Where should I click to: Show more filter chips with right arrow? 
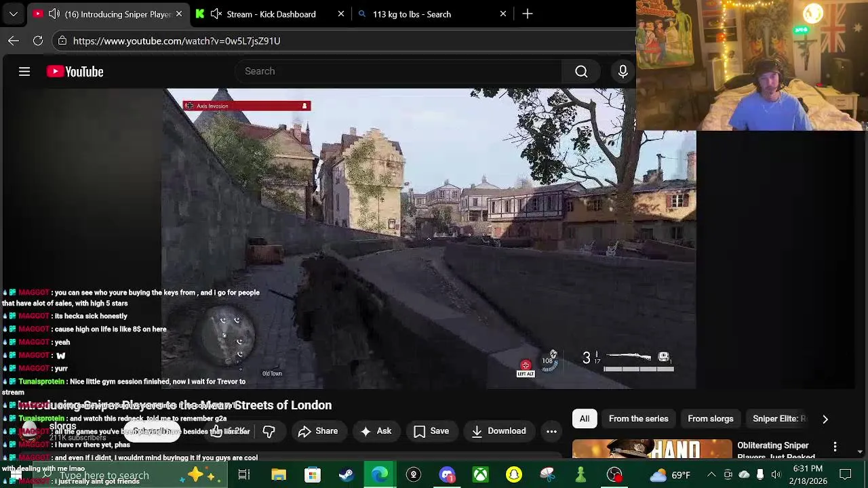pos(825,419)
